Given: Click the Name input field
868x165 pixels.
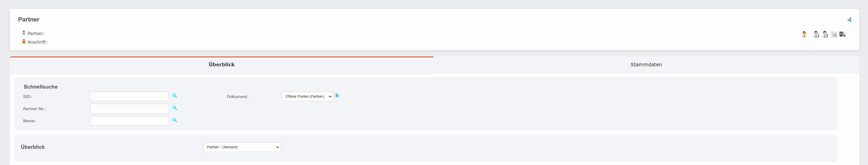Looking at the screenshot, I should coord(129,120).
